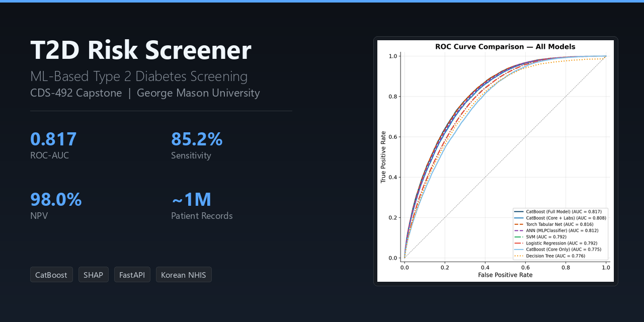Click the False Positive Rate axis label
644x322 pixels.
coord(505,275)
